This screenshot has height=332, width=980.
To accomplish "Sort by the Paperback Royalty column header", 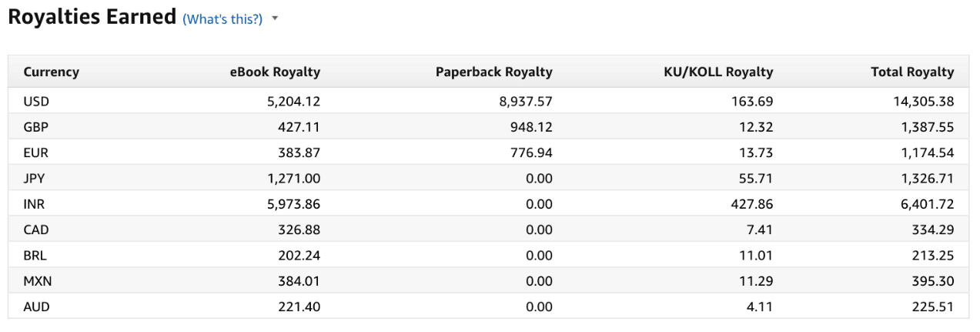I will pos(494,72).
